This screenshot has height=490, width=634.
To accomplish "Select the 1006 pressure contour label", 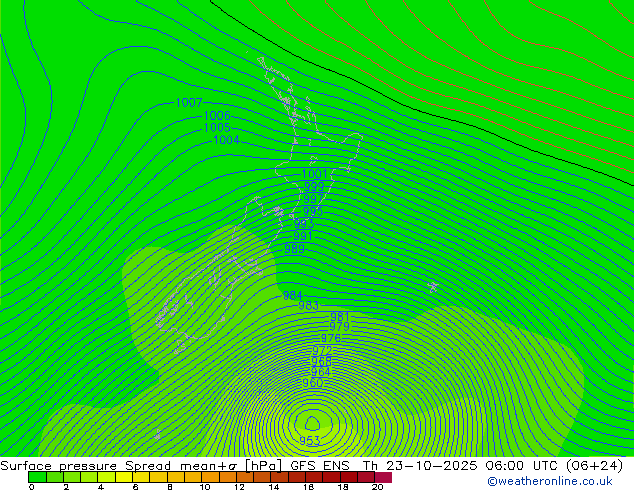I will coord(217,116).
